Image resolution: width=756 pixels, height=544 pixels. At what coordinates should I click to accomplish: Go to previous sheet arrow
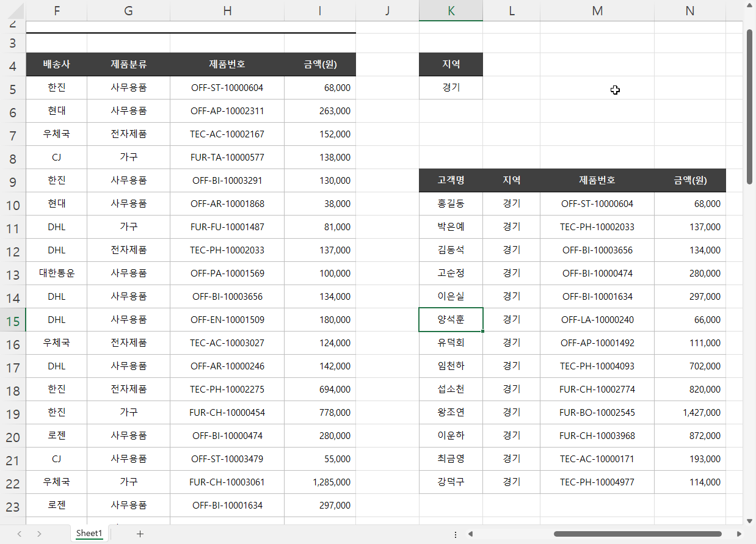(x=20, y=534)
